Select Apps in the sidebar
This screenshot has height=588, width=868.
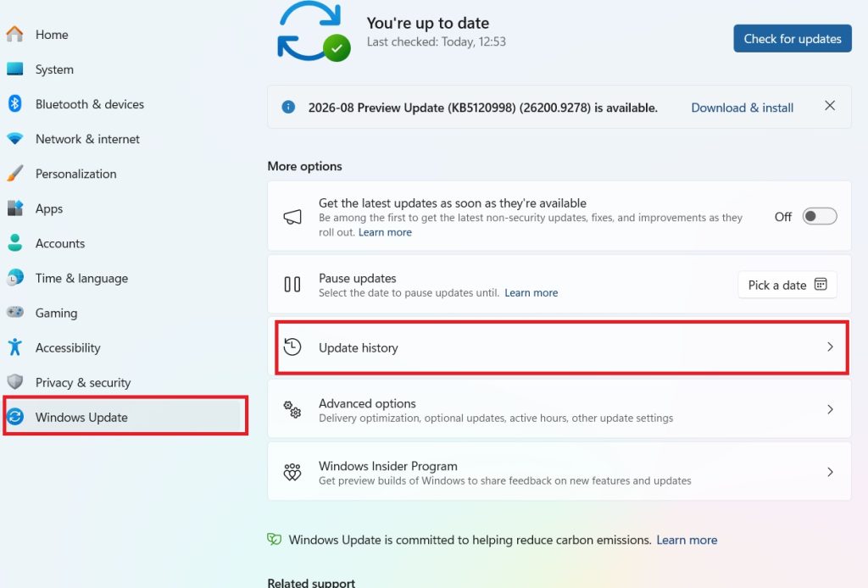click(x=49, y=208)
